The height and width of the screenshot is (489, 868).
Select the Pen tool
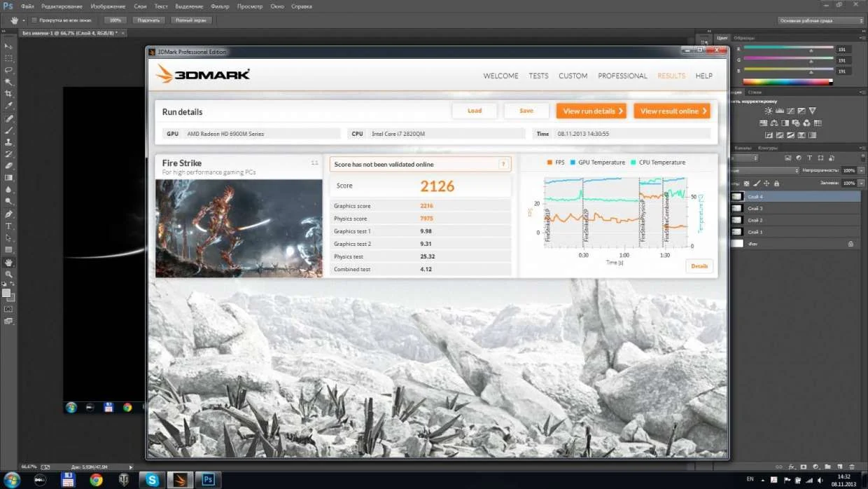click(9, 214)
